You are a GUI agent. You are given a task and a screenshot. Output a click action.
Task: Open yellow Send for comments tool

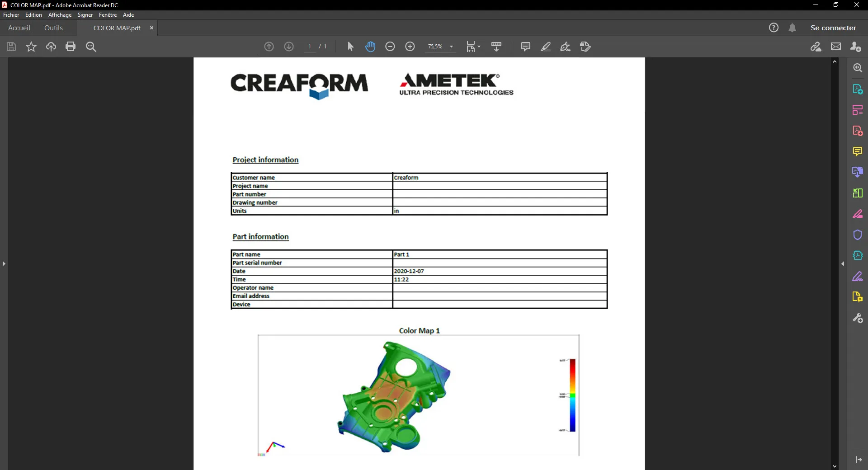click(x=858, y=297)
